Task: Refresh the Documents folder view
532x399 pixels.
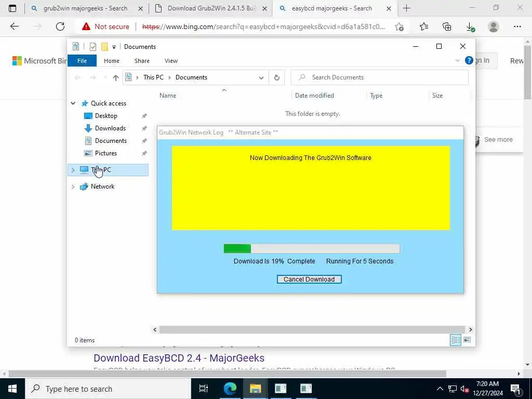Action: pyautogui.click(x=277, y=78)
